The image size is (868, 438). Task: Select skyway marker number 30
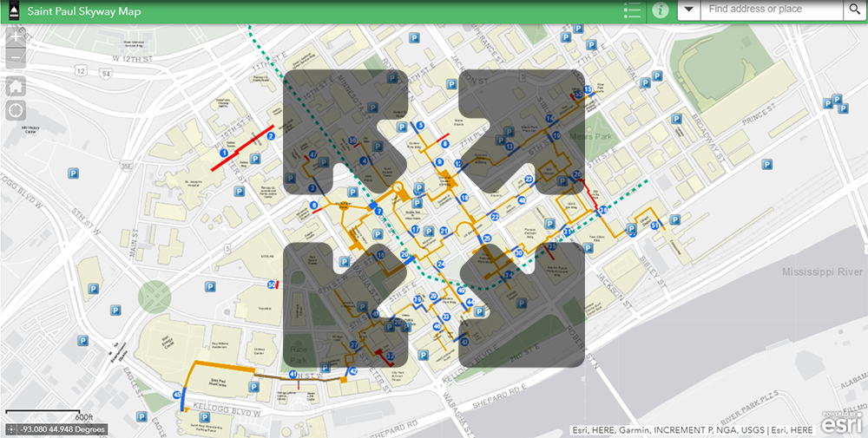pyautogui.click(x=519, y=252)
